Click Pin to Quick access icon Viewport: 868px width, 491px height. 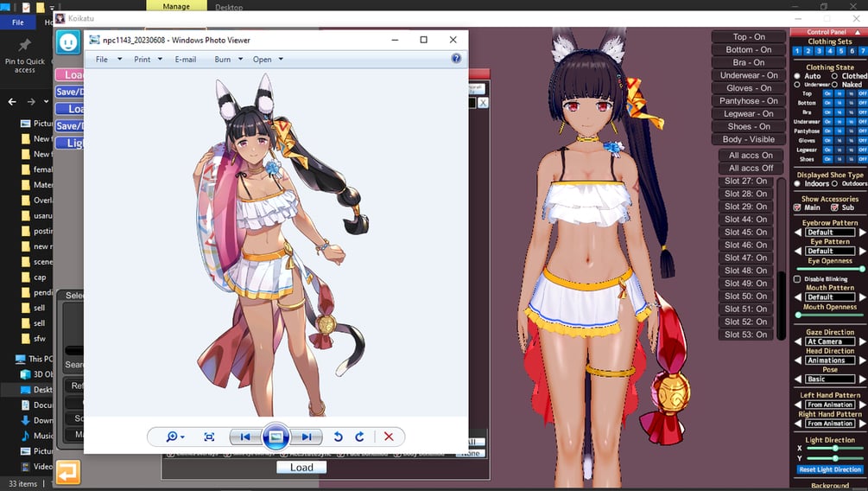pos(24,44)
